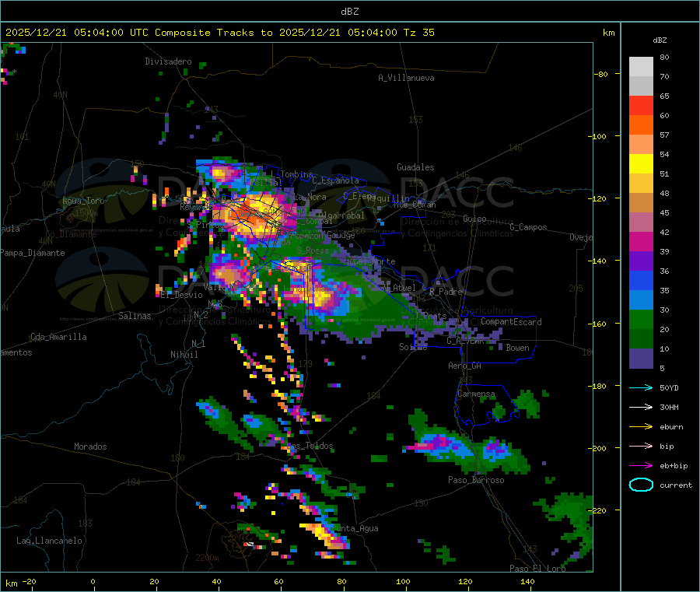Click the 'Salinas' map label
Screen dimensions: 700x592
pyautogui.click(x=135, y=316)
